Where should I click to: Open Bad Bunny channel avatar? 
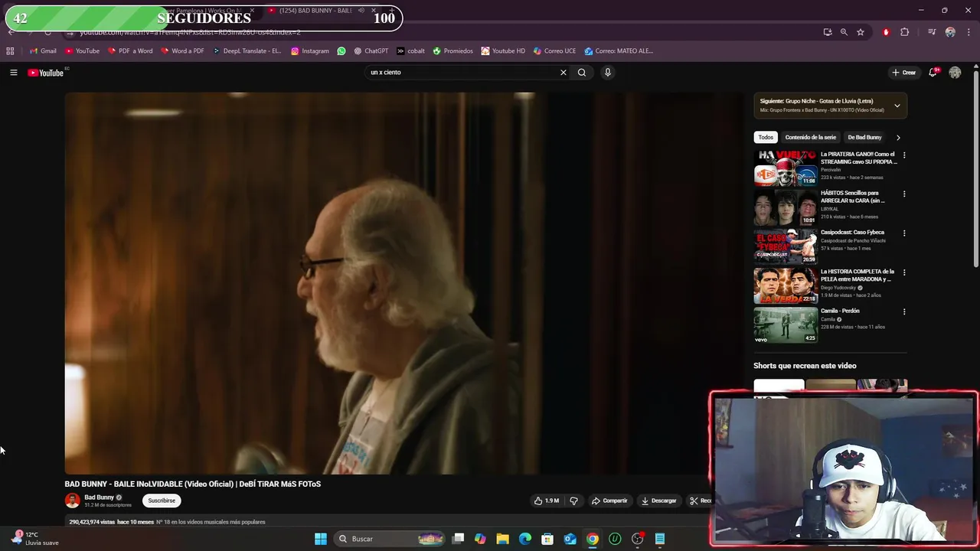click(x=72, y=500)
